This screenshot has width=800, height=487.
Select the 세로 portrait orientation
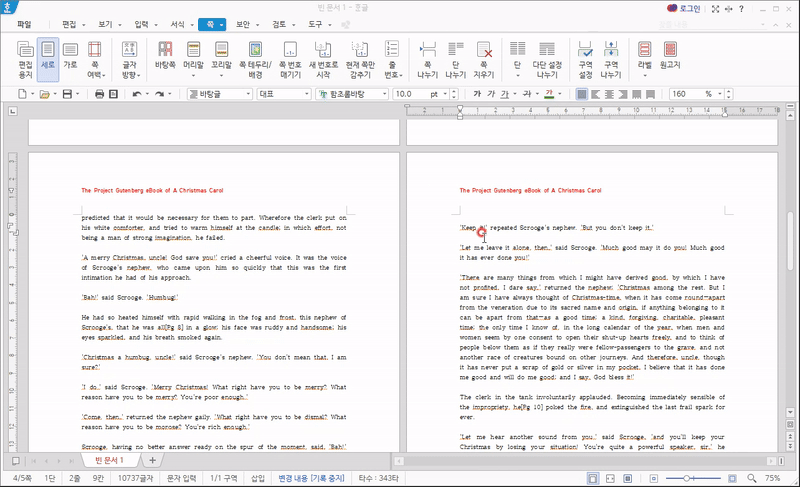pyautogui.click(x=48, y=60)
